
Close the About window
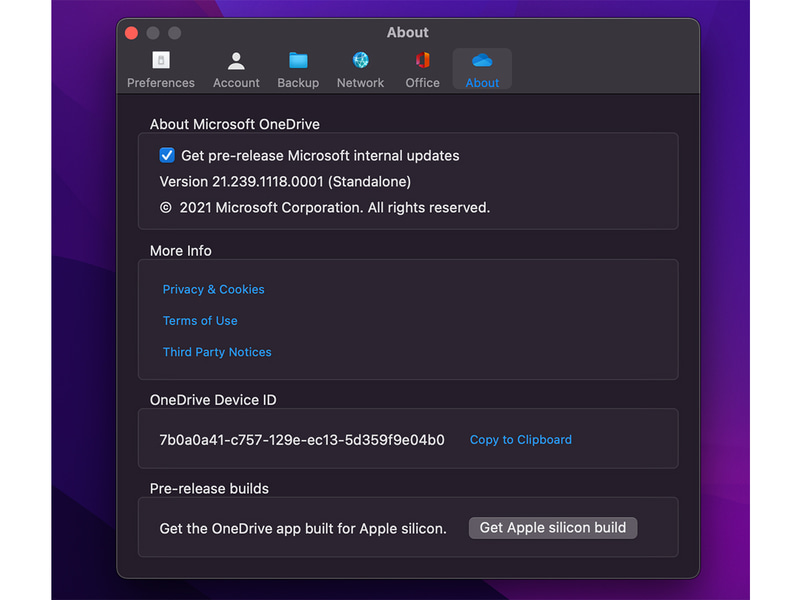(x=132, y=33)
